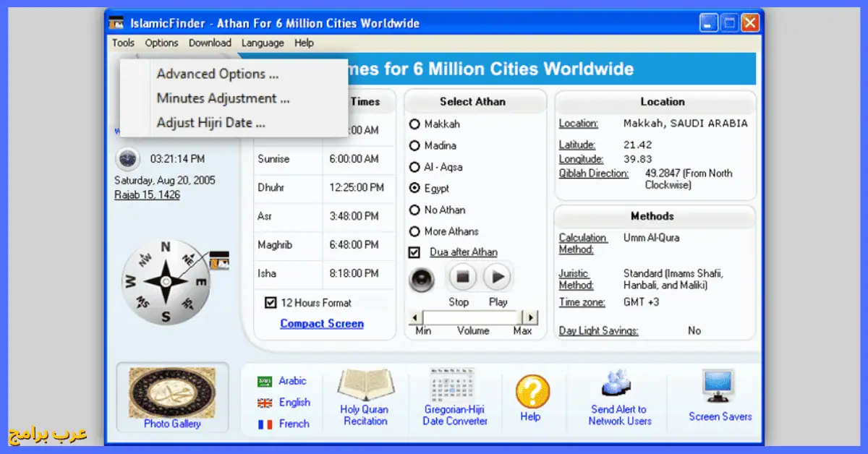Click the volume slider right arrow
Viewport: 868px width, 454px height.
tap(530, 317)
